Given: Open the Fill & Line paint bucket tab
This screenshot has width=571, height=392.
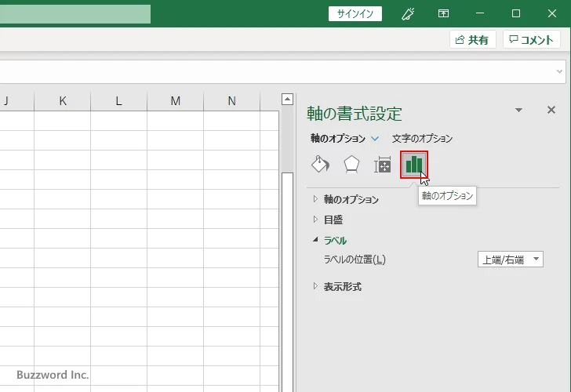Looking at the screenshot, I should 320,165.
